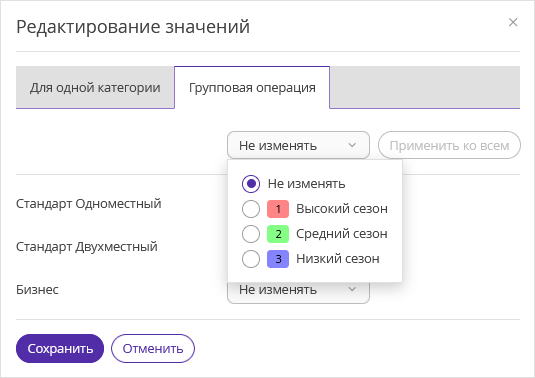Click the blue season badge numbered 3
This screenshot has width=535, height=378.
click(278, 259)
